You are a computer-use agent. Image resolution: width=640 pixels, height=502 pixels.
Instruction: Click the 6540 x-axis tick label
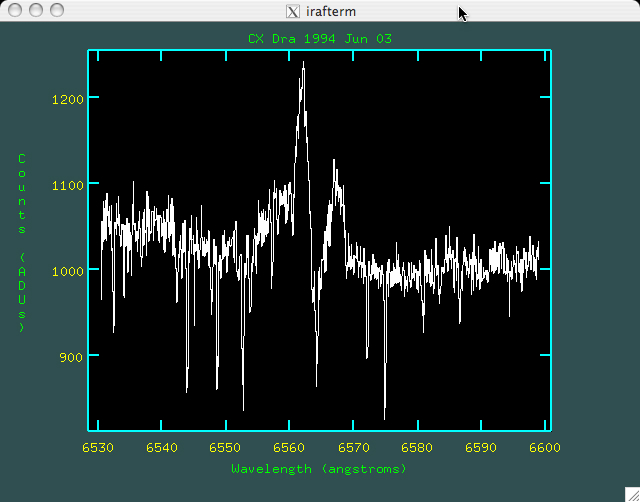[x=162, y=448]
